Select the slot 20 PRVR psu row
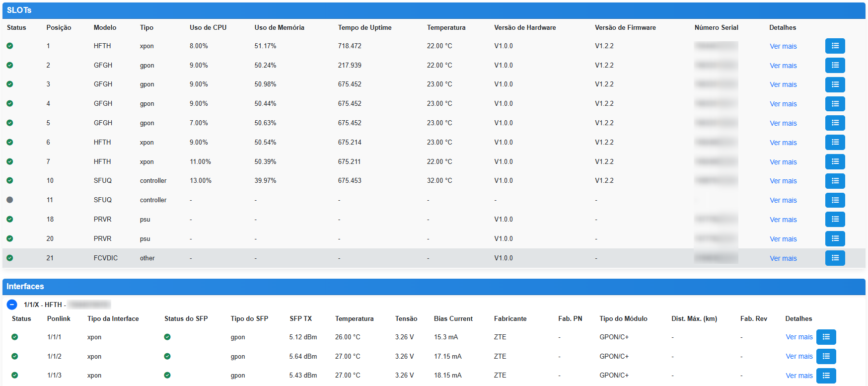The height and width of the screenshot is (386, 868). click(x=348, y=239)
